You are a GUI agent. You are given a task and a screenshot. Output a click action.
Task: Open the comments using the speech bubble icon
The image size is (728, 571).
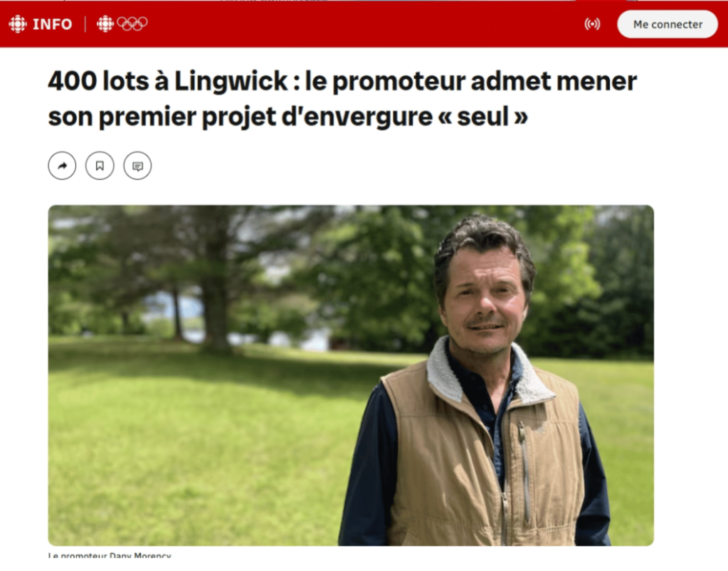point(137,166)
